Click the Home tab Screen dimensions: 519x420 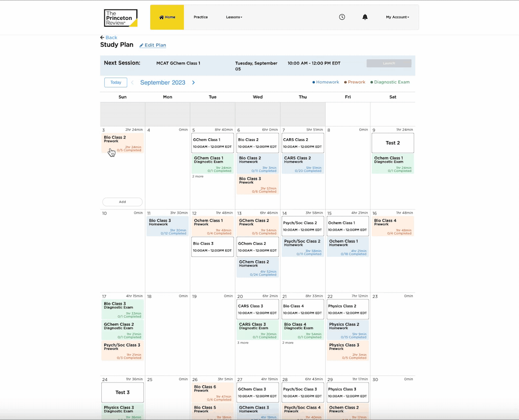167,17
